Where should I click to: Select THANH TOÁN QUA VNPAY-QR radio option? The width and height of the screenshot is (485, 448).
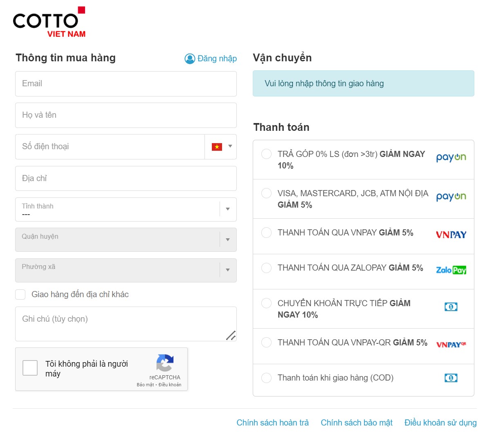(266, 342)
